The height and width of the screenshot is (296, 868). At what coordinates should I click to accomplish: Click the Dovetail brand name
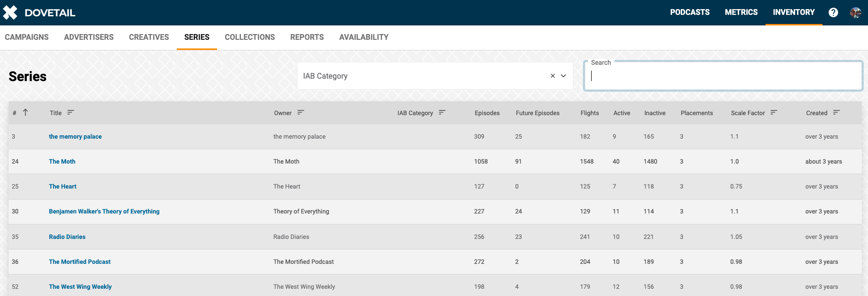50,13
